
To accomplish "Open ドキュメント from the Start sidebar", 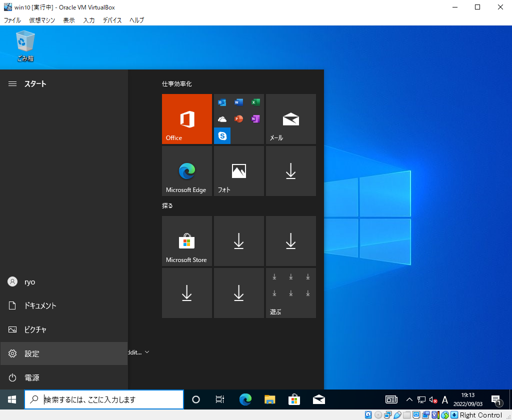I will click(63, 305).
